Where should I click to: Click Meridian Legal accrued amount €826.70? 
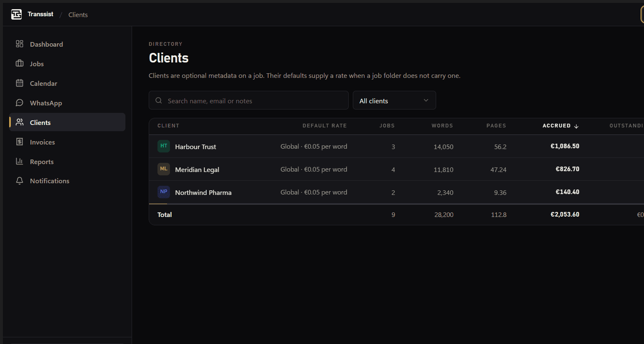(567, 169)
